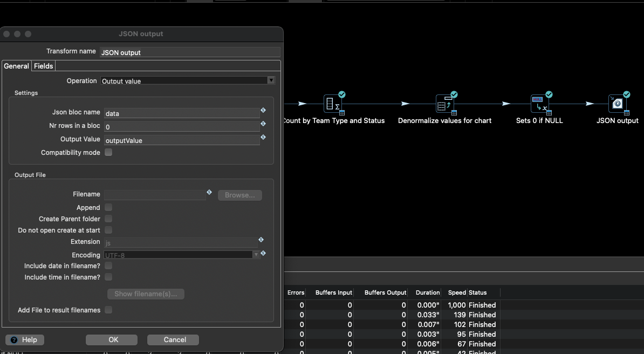Click the Transform name input field

coord(190,52)
